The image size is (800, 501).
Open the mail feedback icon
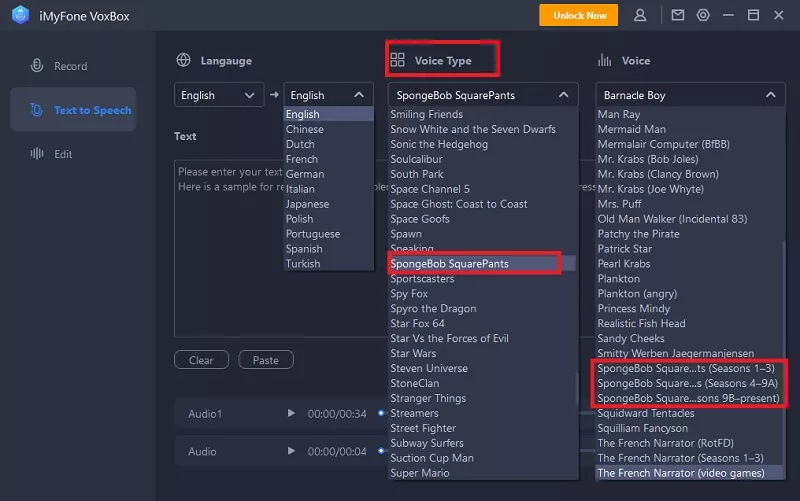(x=678, y=15)
